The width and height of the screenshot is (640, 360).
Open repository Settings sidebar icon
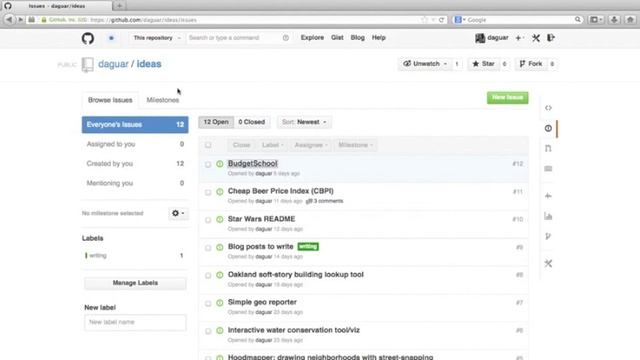pos(548,263)
